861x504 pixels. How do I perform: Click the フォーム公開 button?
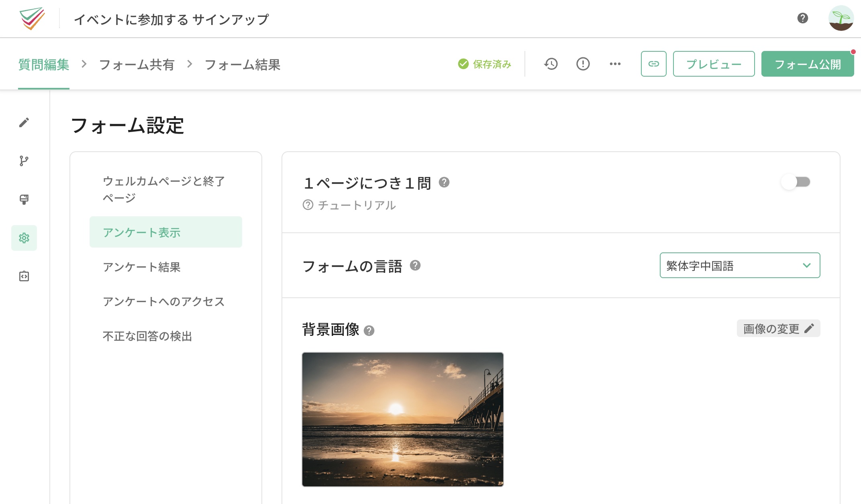click(x=808, y=64)
